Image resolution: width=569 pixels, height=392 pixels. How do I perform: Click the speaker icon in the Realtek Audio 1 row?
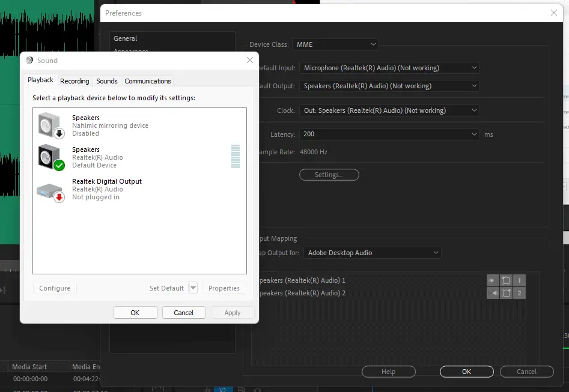(493, 280)
